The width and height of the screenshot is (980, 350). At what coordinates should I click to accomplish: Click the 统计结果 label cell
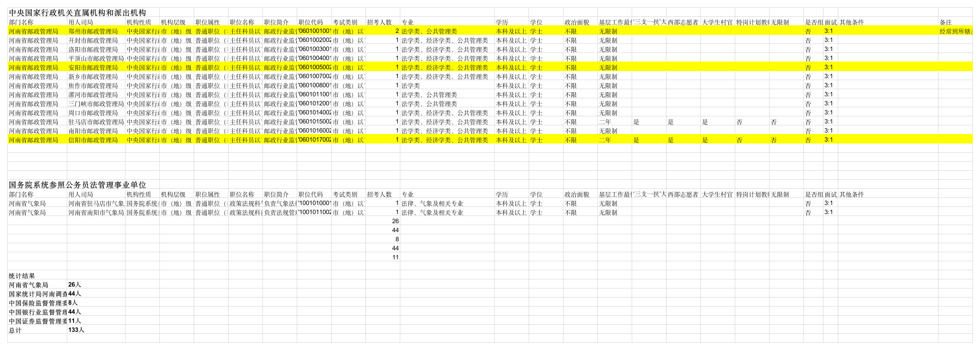[x=37, y=276]
